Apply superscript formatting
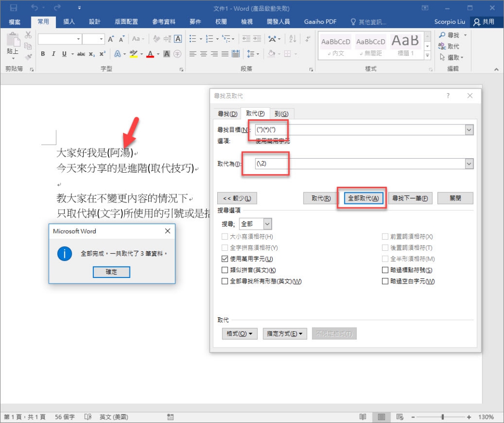 (x=102, y=54)
